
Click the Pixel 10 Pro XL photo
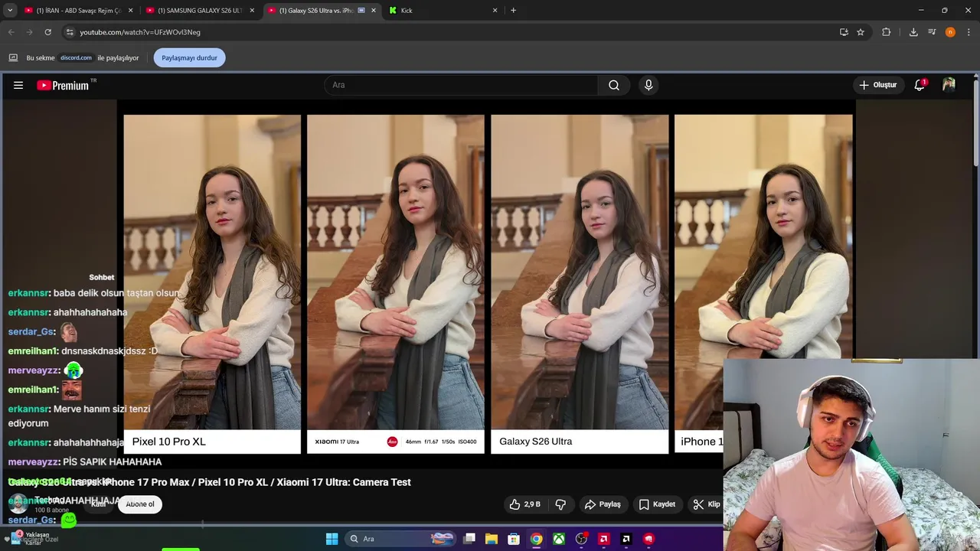click(212, 273)
